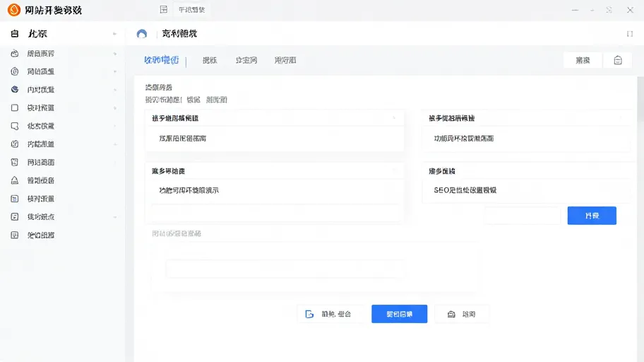Click the small bracket icon right of page header

[x=630, y=34]
